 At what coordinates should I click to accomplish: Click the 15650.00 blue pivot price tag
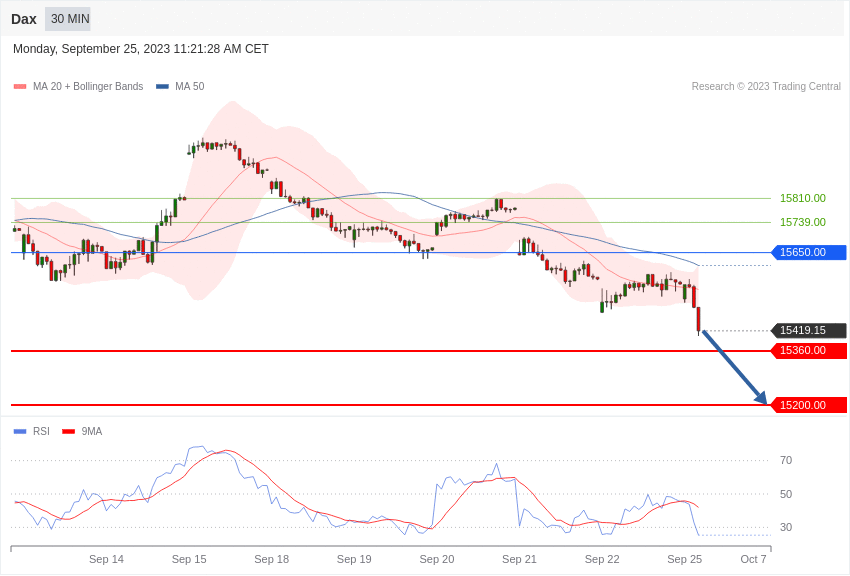(x=808, y=252)
